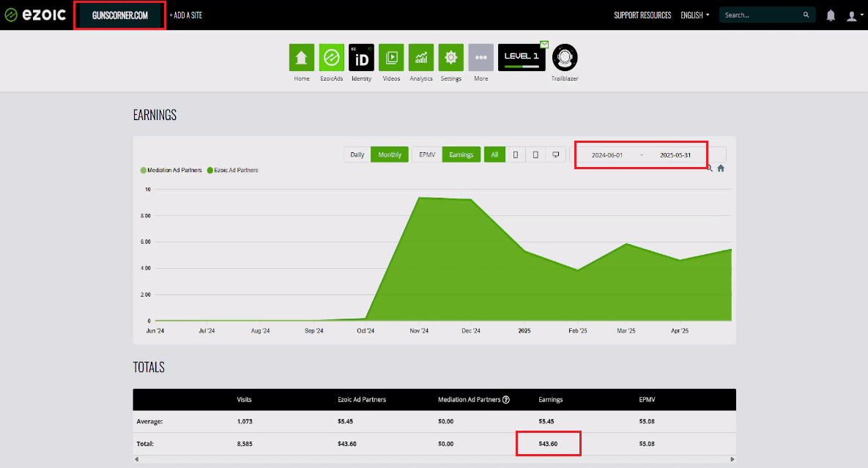Image resolution: width=868 pixels, height=468 pixels.
Task: Open the Settings gear icon
Action: pos(451,58)
